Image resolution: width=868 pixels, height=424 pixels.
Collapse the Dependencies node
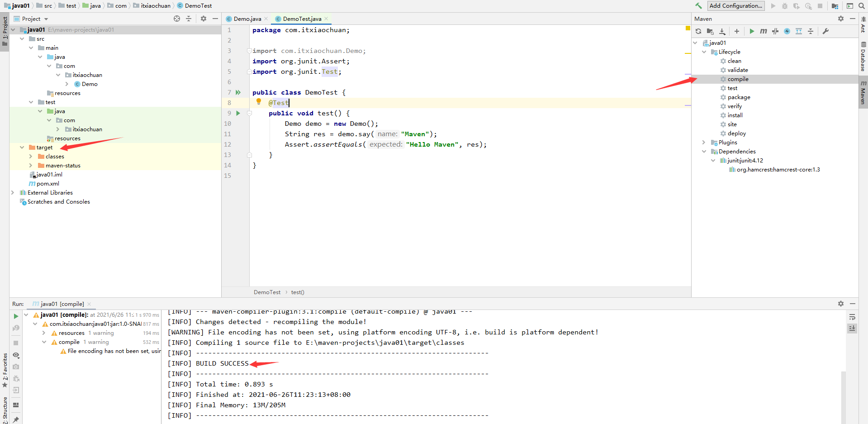pos(704,152)
